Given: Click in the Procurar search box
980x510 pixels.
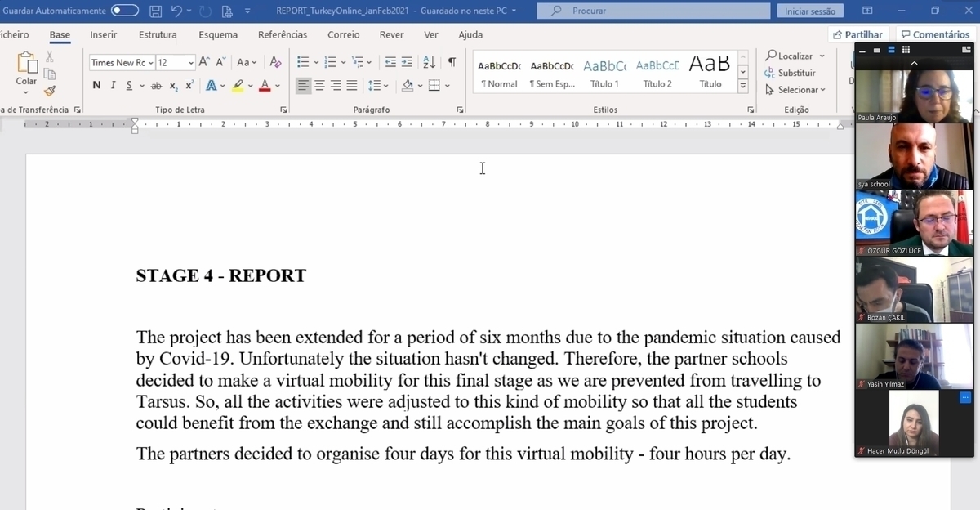Looking at the screenshot, I should click(653, 11).
